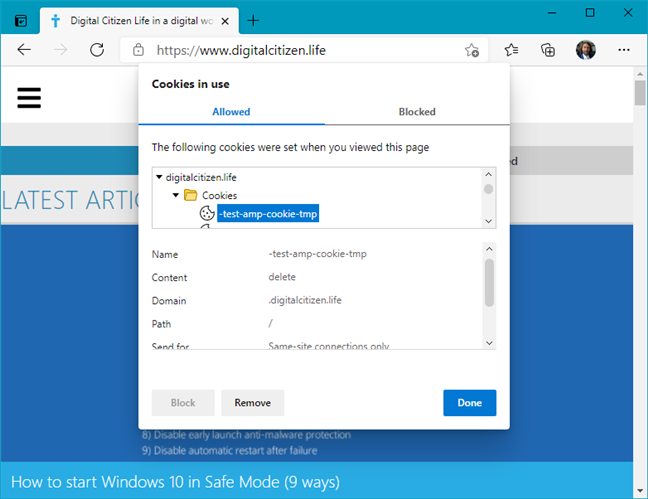Image resolution: width=648 pixels, height=499 pixels.
Task: Collapse the Cookies folder node
Action: click(176, 195)
